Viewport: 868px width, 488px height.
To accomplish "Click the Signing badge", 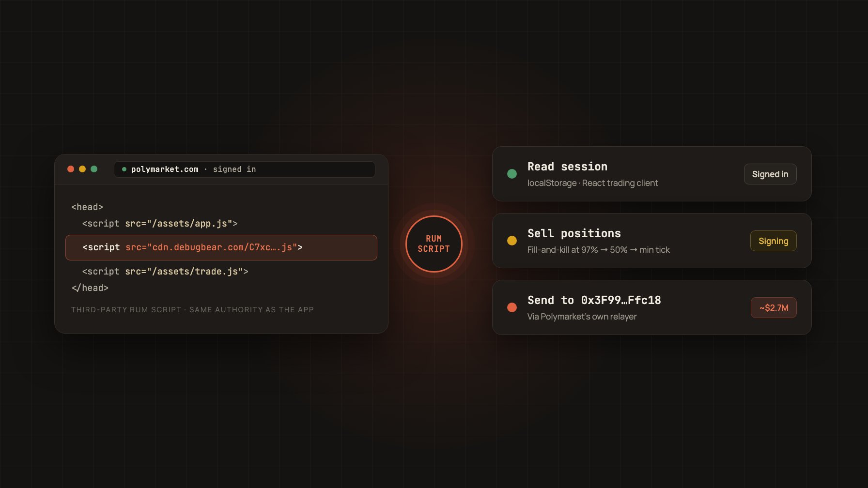I will pyautogui.click(x=774, y=241).
